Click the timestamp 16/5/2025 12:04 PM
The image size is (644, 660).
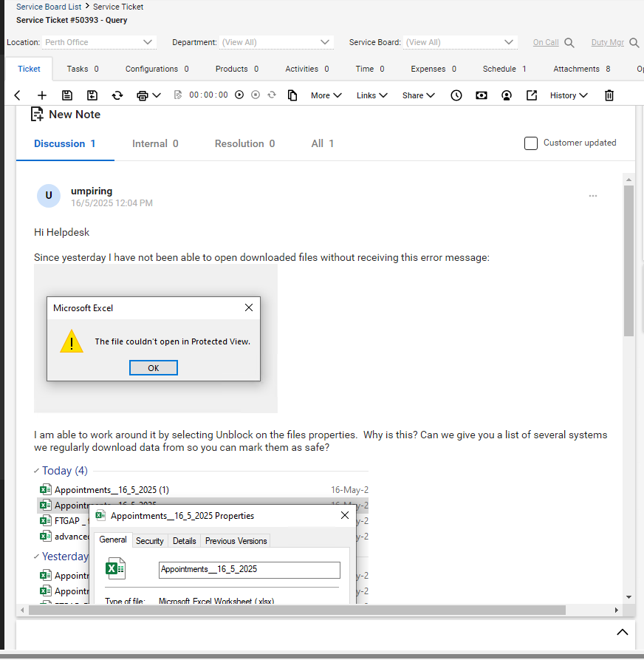[112, 203]
